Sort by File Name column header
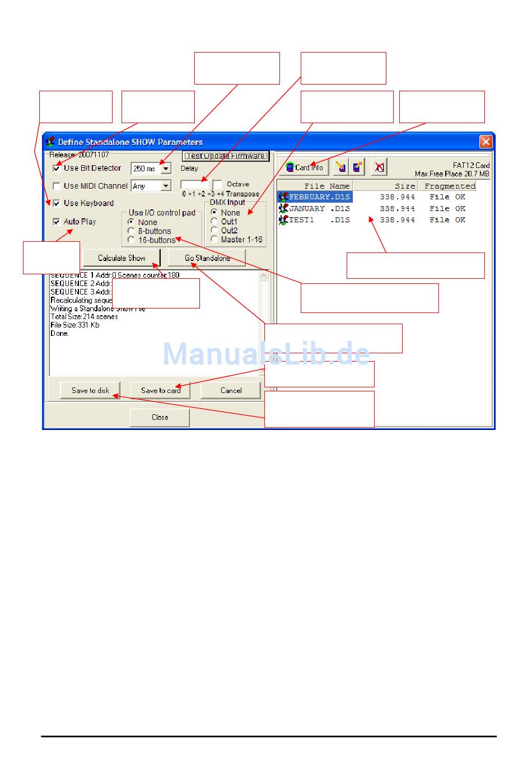Image resolution: width=532 pixels, height=767 pixels. point(315,186)
